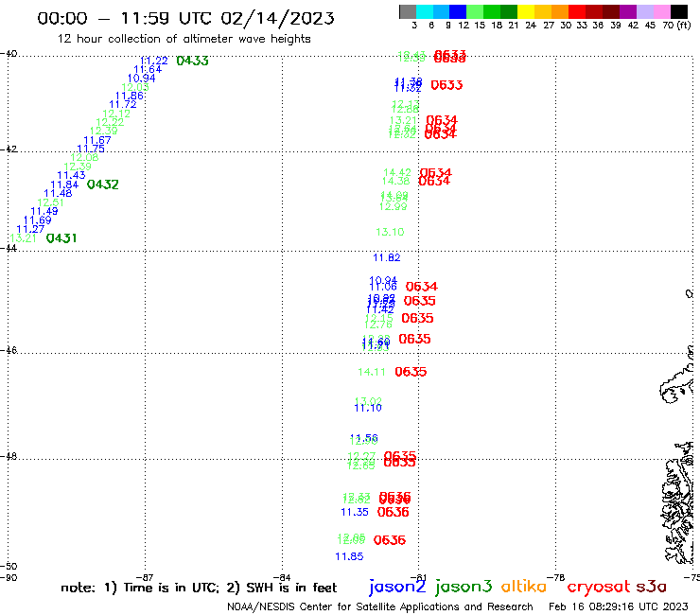This screenshot has width=700, height=615.
Task: Select the 11.64 wave height reading
Action: [148, 69]
